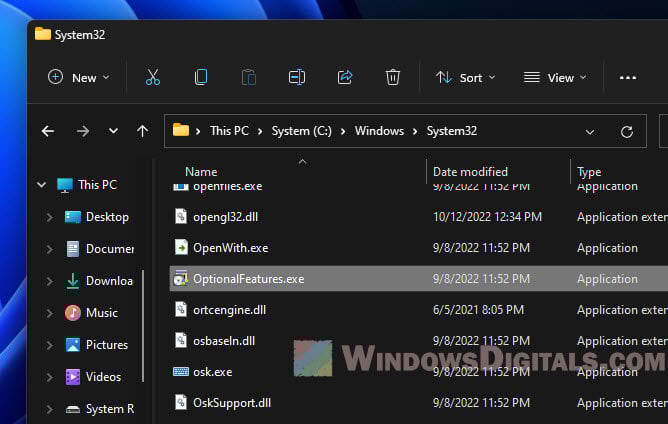The image size is (668, 424).
Task: Click folder icon in address bar
Action: 181,130
